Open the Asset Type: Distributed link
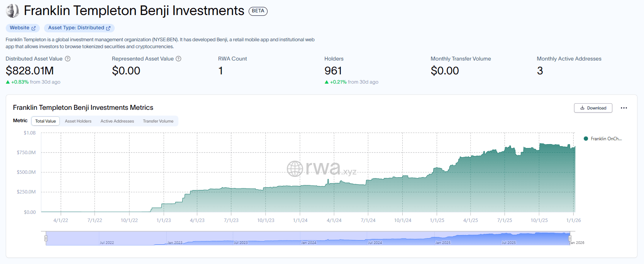The width and height of the screenshot is (644, 264). coord(79,28)
